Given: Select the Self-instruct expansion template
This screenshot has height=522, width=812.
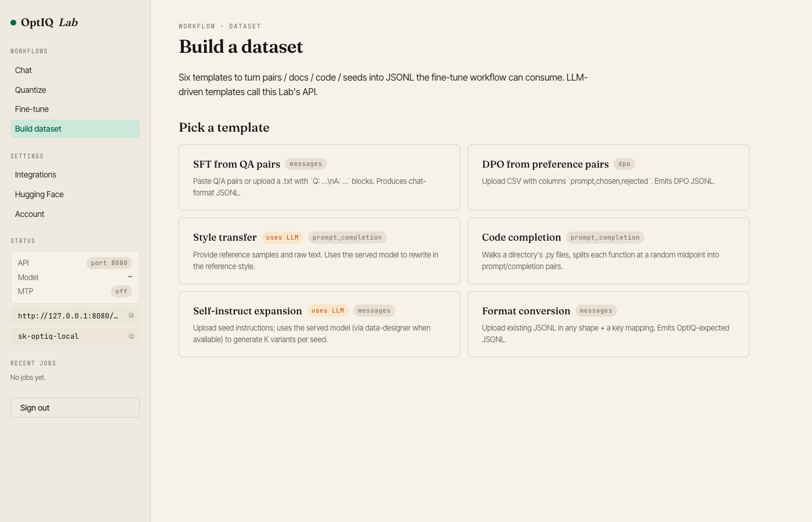Looking at the screenshot, I should [320, 324].
